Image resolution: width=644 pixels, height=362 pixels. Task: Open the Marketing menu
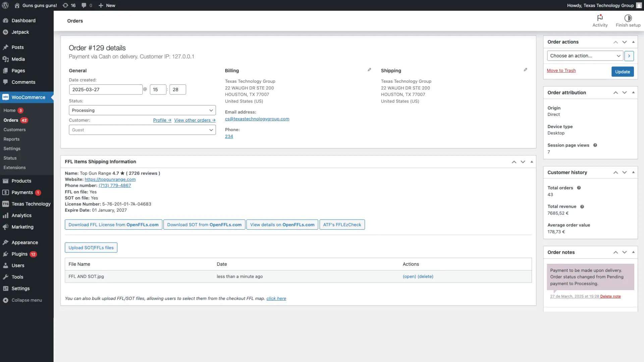point(22,227)
